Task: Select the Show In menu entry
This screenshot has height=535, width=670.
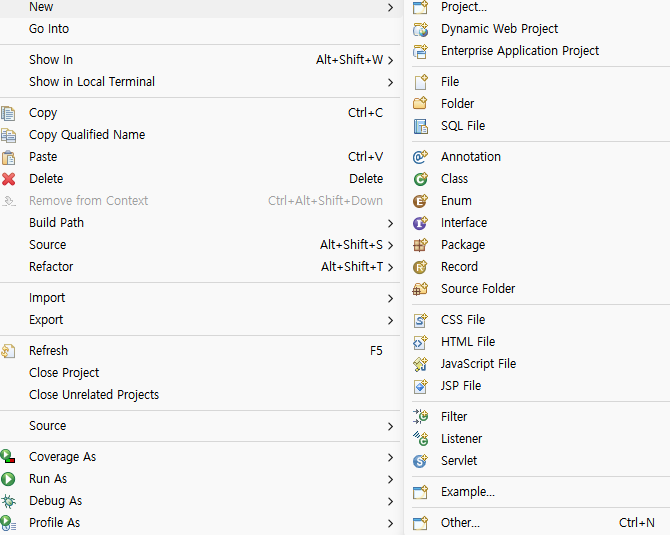Action: (x=200, y=60)
